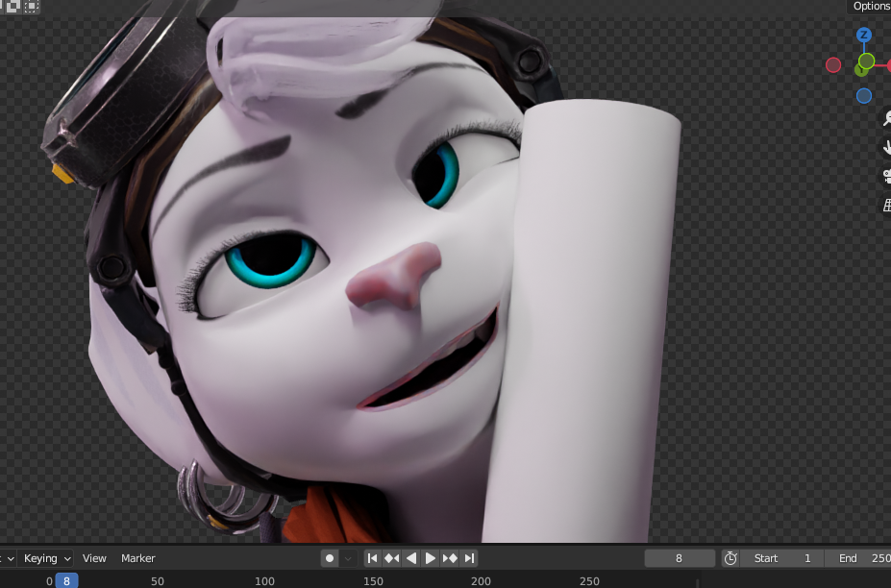Click frame 200 on the timeline ruler
This screenshot has height=588, width=891.
[481, 581]
